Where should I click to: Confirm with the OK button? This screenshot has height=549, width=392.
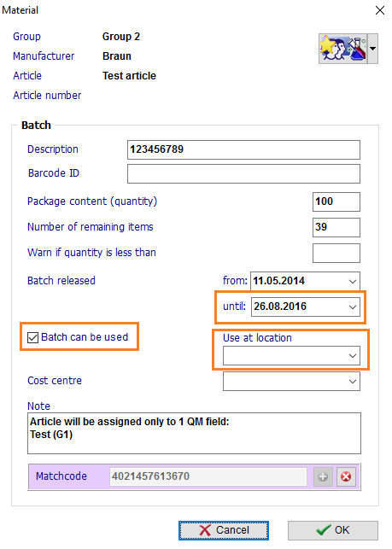click(x=333, y=530)
